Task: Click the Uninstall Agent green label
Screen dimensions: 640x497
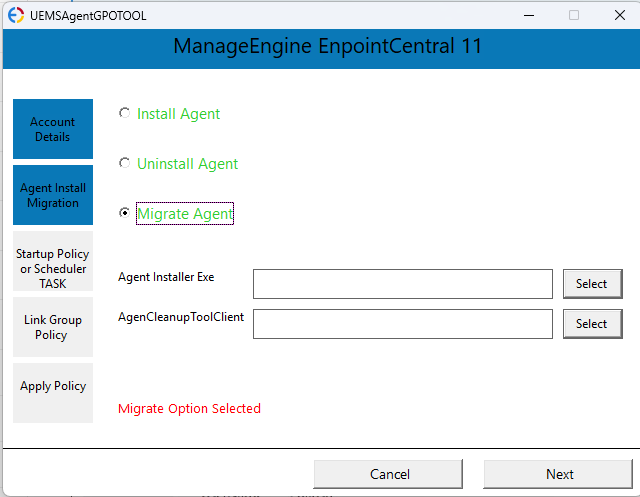Action: (x=187, y=164)
